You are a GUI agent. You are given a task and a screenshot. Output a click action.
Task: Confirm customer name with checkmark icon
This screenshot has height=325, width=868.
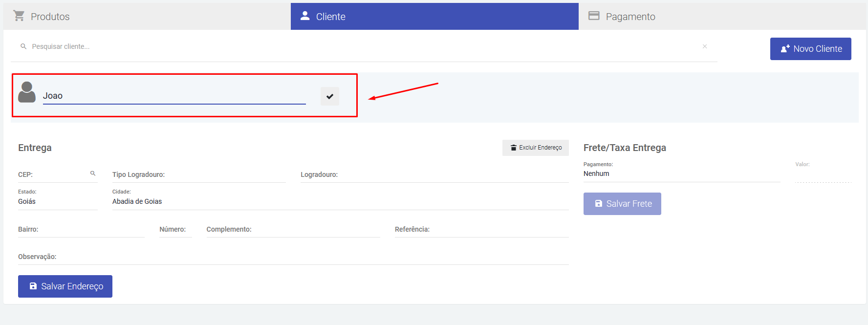point(330,96)
